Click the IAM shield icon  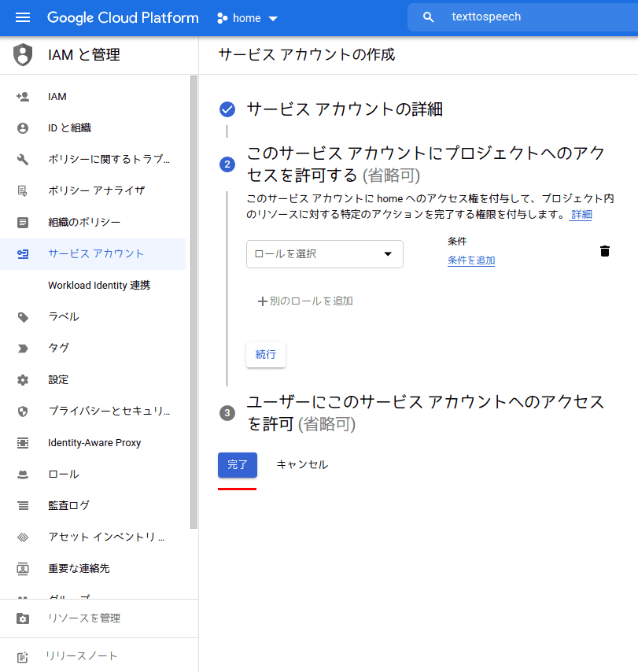click(24, 55)
